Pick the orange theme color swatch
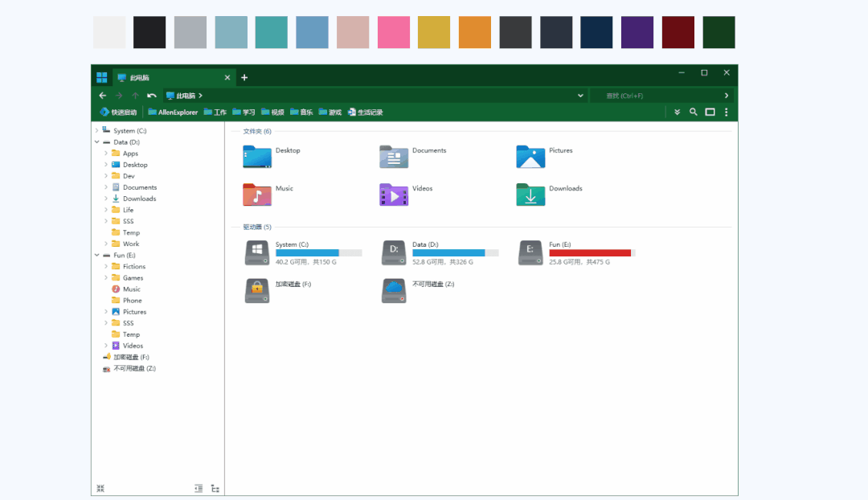The image size is (868, 500). pyautogui.click(x=475, y=32)
